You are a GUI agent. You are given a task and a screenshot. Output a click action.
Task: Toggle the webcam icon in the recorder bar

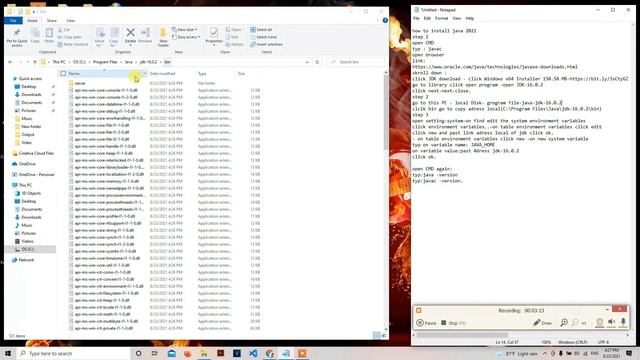tap(599, 322)
